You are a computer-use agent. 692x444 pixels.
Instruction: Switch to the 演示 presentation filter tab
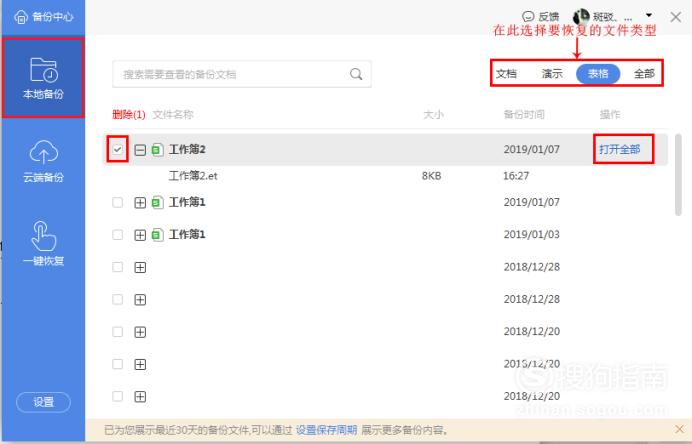(552, 74)
